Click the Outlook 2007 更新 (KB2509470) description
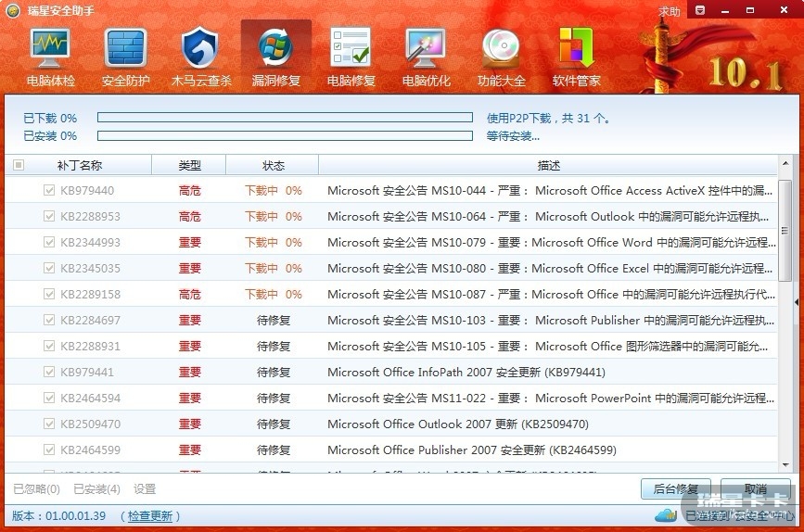 (458, 424)
